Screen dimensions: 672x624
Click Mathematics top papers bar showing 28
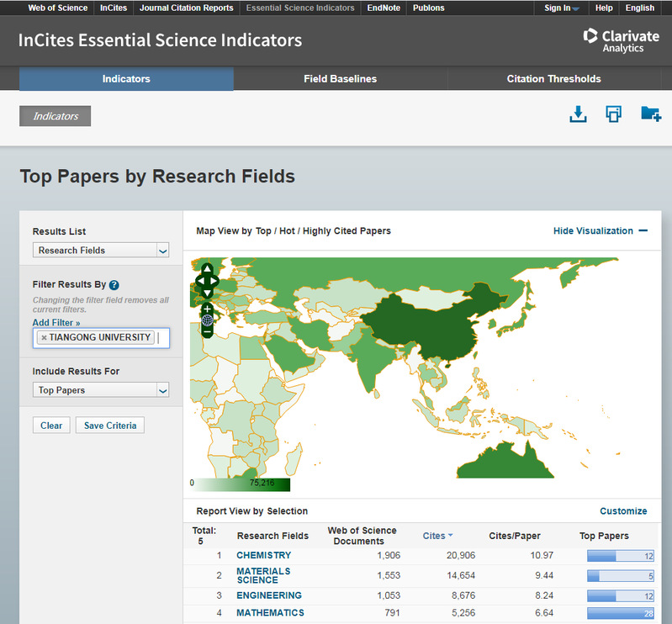620,613
